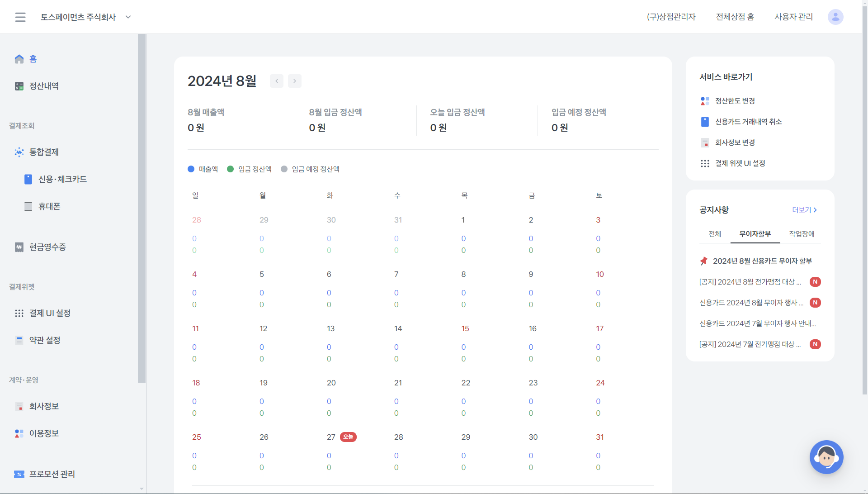The height and width of the screenshot is (494, 868).
Task: Click the 더보기 link in 공지사항
Action: [804, 210]
